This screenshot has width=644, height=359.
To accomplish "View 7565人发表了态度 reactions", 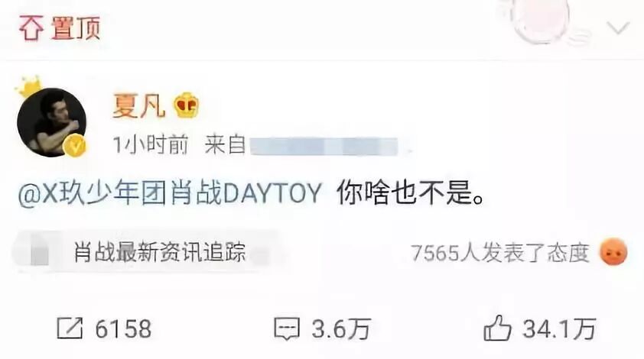I will click(x=500, y=253).
